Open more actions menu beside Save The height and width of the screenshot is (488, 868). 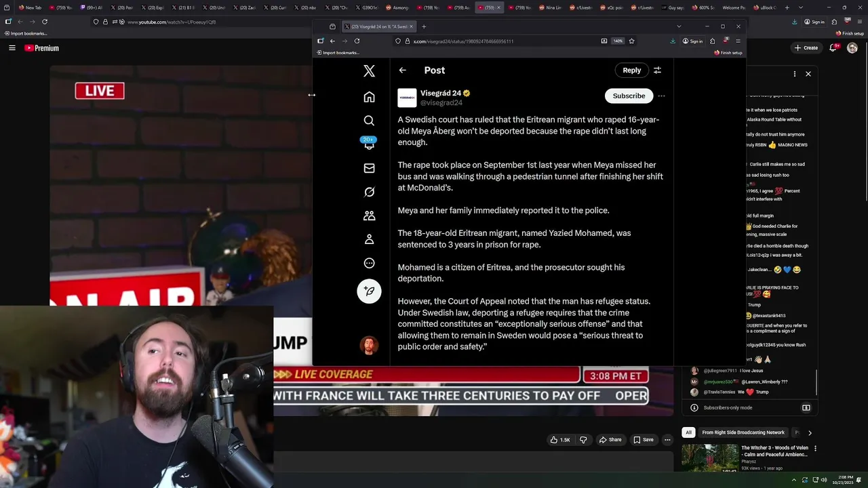pyautogui.click(x=667, y=440)
